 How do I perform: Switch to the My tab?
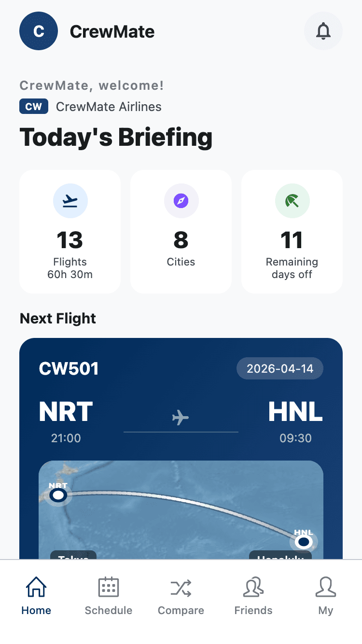[x=326, y=597]
